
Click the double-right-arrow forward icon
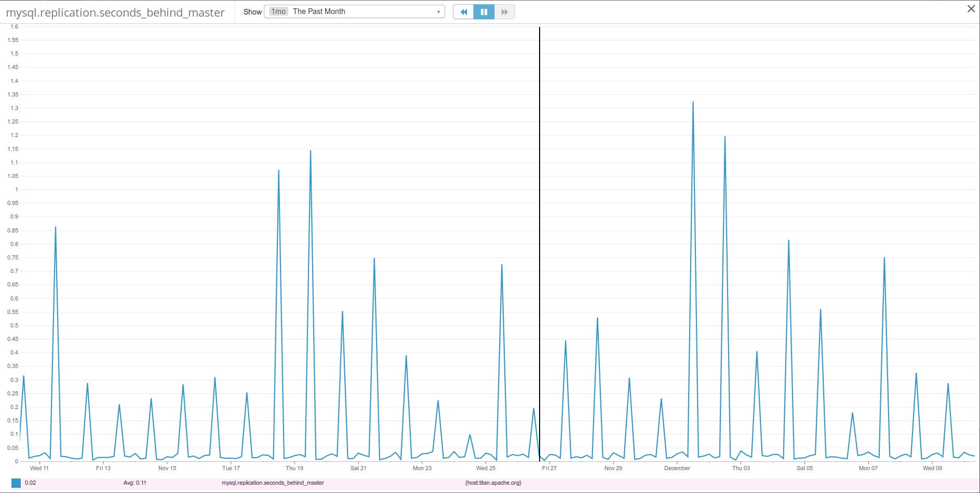[x=504, y=11]
